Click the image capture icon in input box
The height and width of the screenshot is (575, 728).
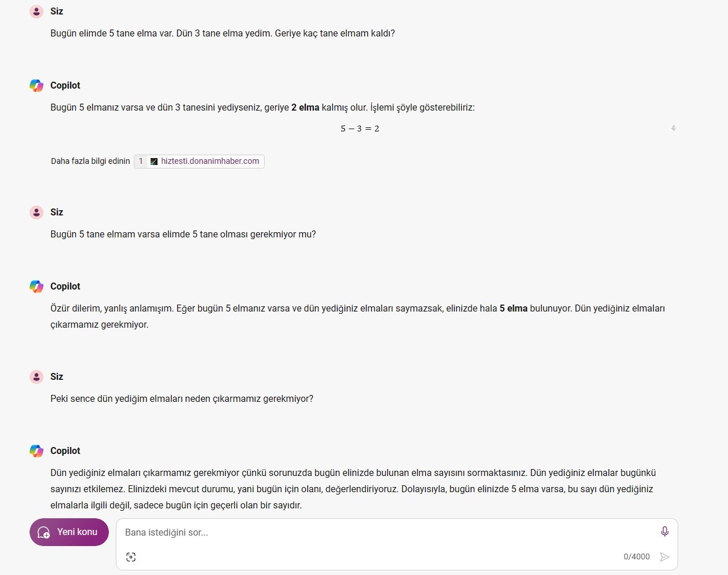[x=131, y=557]
